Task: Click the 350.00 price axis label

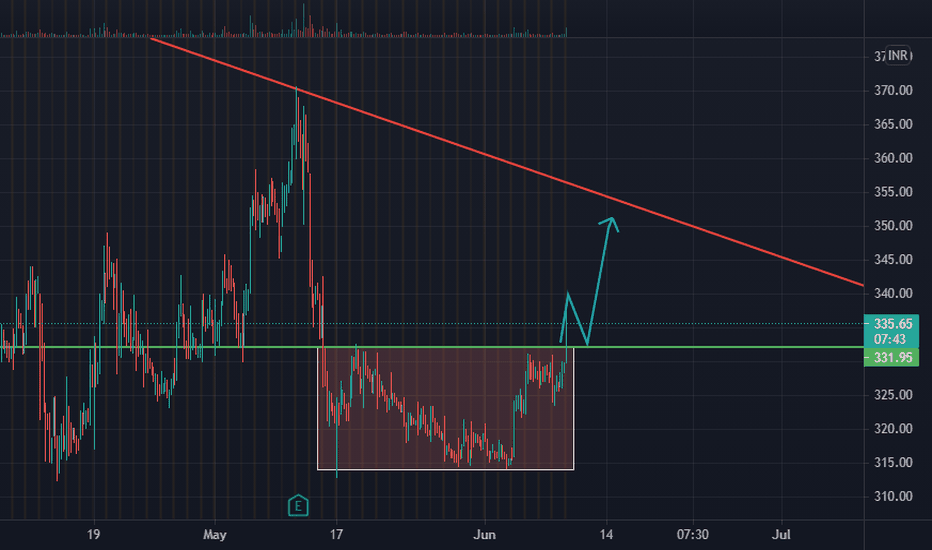Action: (x=893, y=226)
